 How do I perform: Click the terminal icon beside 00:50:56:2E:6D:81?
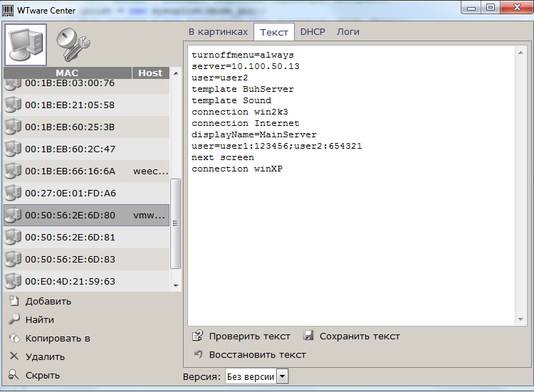click(x=13, y=237)
